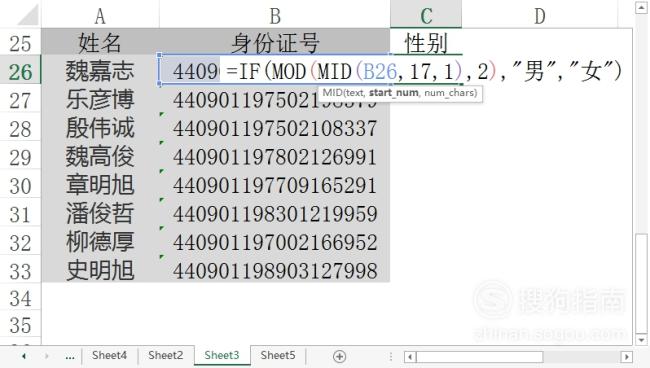Screen dimensions: 650x368
Task: Select column C header
Action: pyautogui.click(x=426, y=16)
